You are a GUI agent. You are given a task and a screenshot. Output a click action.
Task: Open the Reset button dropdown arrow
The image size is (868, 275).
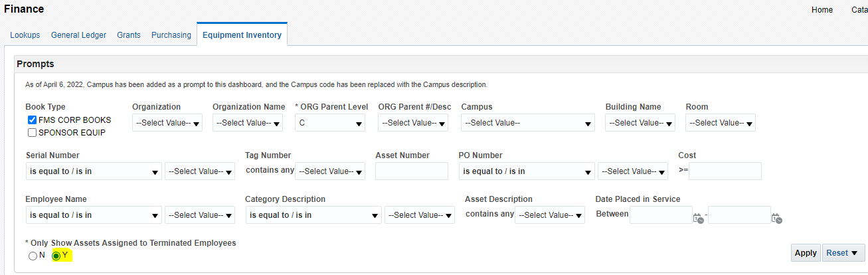coord(854,253)
